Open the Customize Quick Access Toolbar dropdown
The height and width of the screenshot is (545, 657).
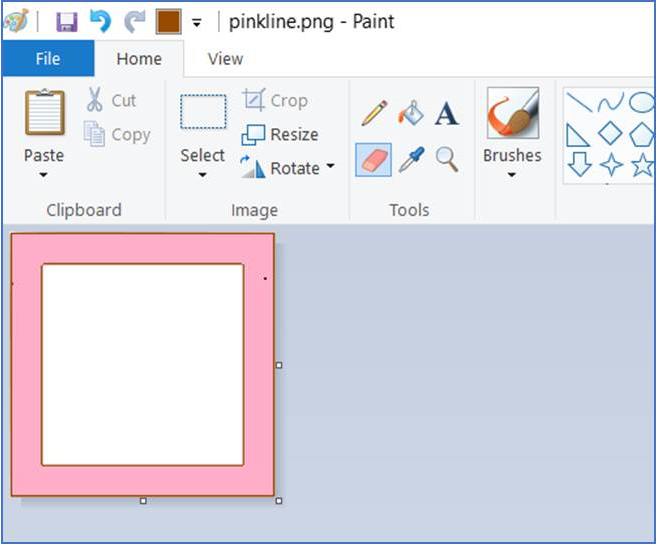tap(197, 23)
